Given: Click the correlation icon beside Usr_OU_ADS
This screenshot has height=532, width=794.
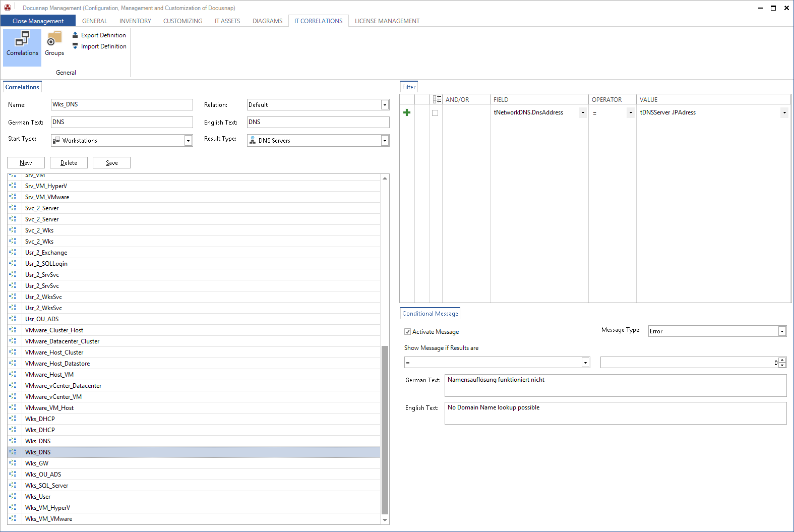Looking at the screenshot, I should pyautogui.click(x=13, y=319).
